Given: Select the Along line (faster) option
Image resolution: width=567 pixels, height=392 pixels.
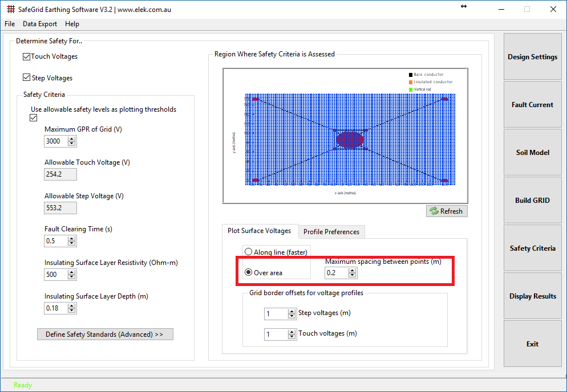Looking at the screenshot, I should (249, 251).
